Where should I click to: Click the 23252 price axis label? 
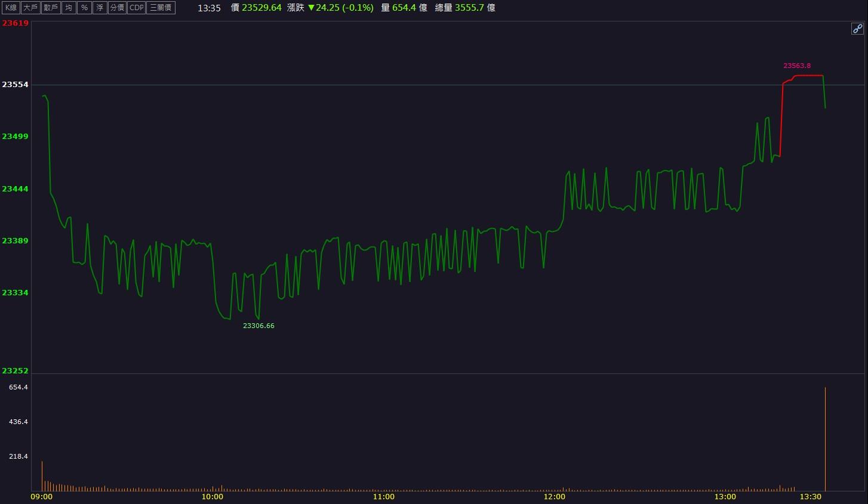pos(15,371)
